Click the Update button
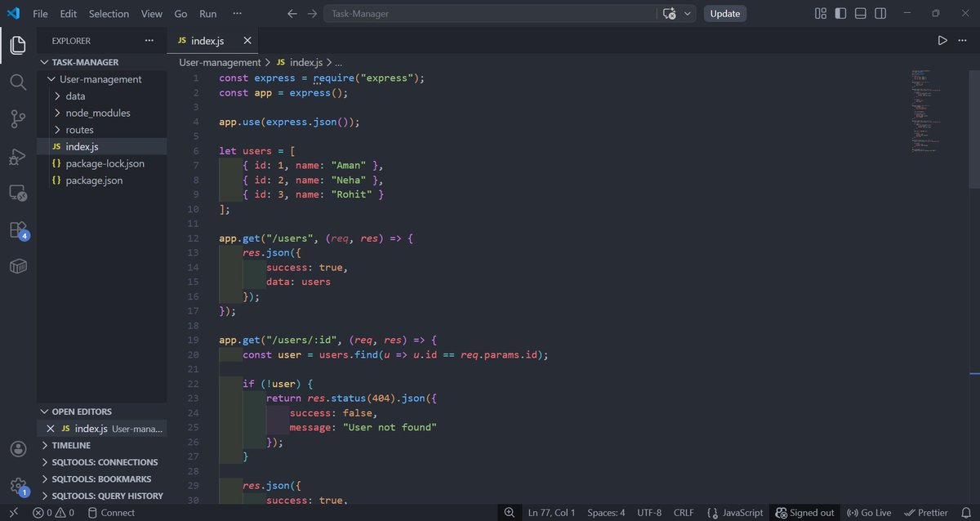Screen dimensions: 980x521 [x=725, y=13]
